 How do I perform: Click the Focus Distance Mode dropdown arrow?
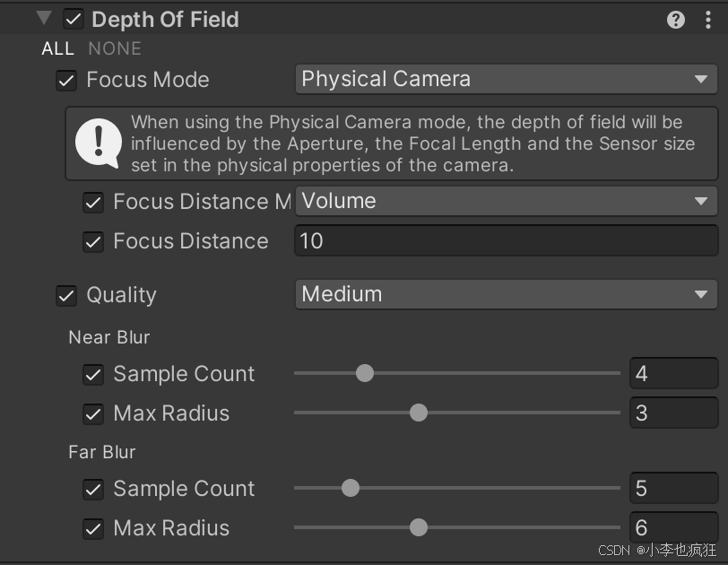(700, 201)
